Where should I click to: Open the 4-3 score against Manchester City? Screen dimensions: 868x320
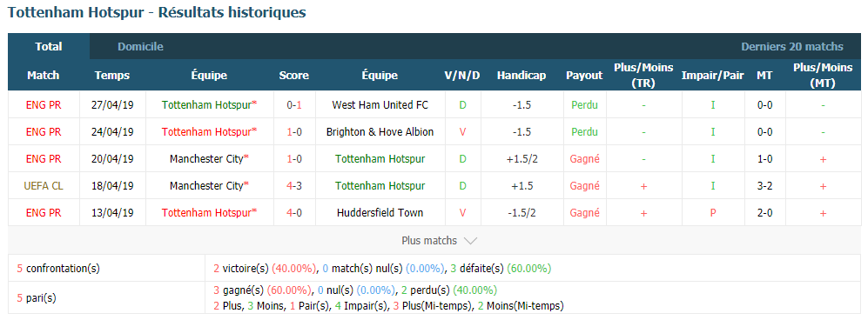point(294,186)
